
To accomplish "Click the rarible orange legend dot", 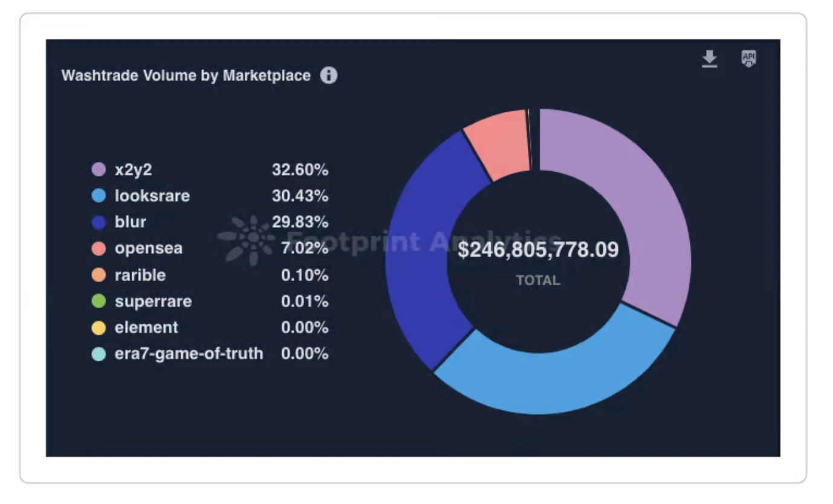I will point(99,275).
